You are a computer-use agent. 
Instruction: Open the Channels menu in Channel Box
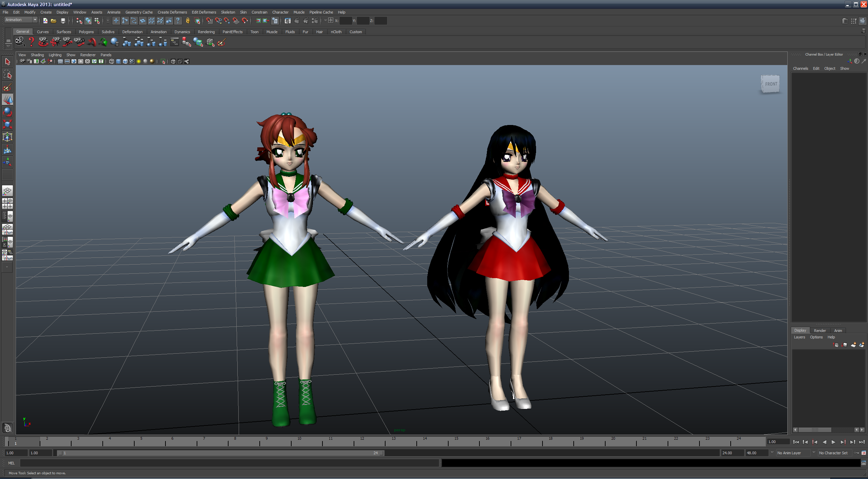(x=800, y=68)
